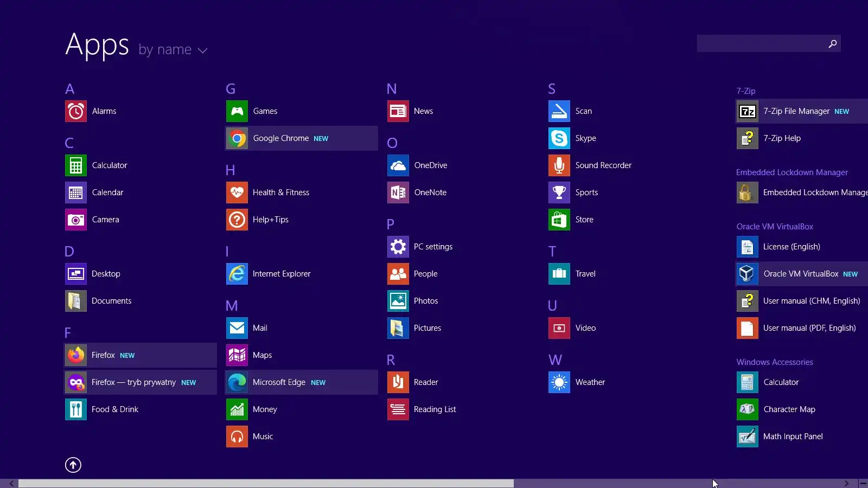The image size is (868, 488).
Task: Click the letter M section header
Action: tap(232, 306)
